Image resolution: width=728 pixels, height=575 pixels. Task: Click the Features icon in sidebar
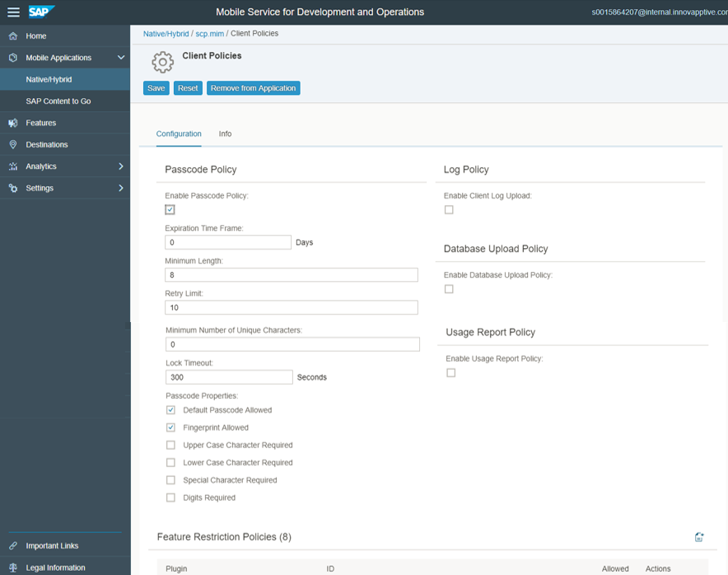pyautogui.click(x=13, y=123)
